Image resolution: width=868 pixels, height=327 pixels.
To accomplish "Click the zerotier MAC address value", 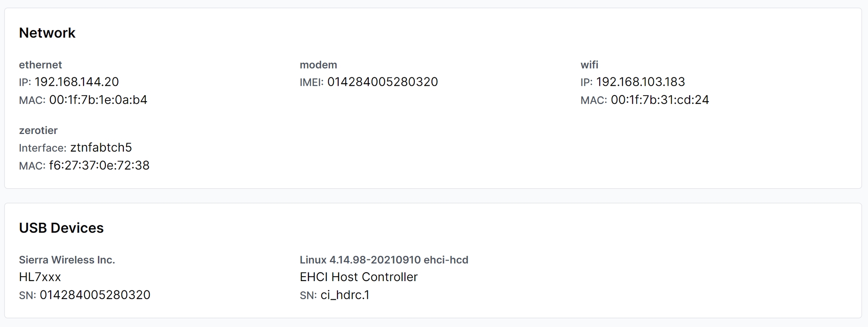I will pyautogui.click(x=99, y=166).
